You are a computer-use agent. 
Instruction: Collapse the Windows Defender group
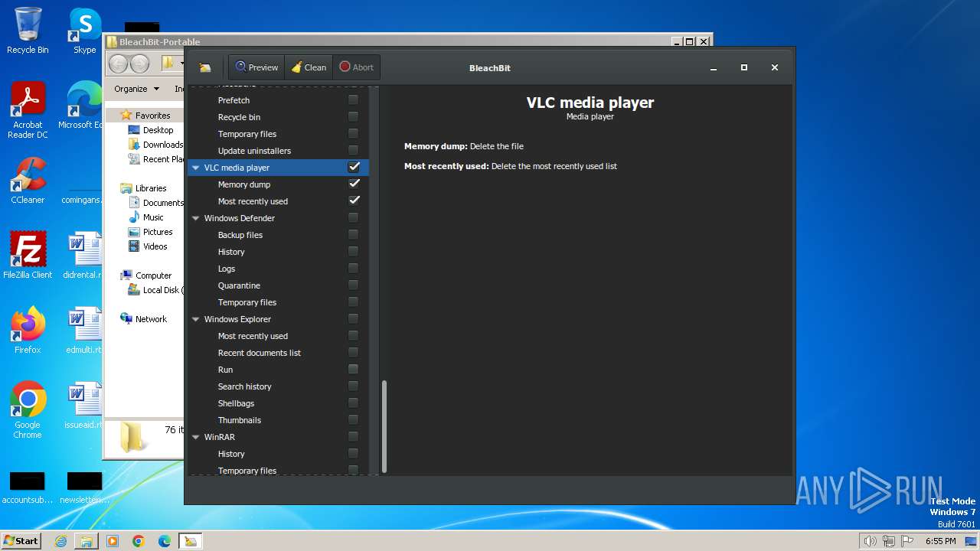tap(196, 218)
